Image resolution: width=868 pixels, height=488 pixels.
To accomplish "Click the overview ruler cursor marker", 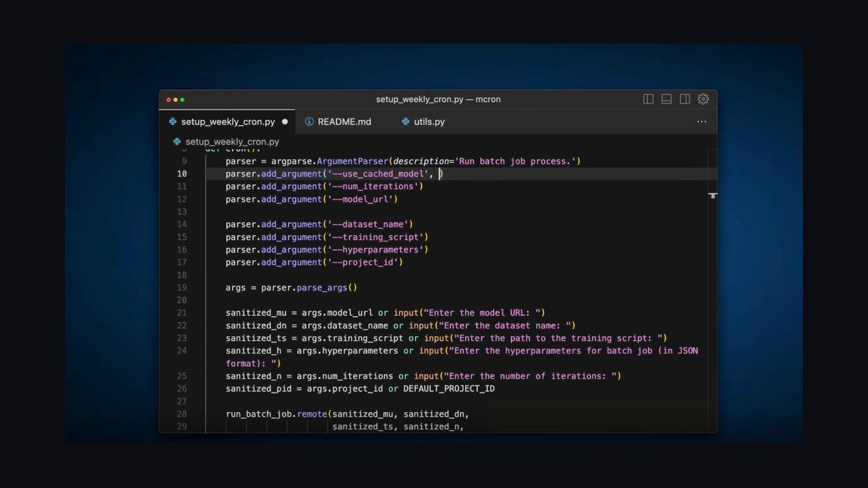I will click(712, 195).
